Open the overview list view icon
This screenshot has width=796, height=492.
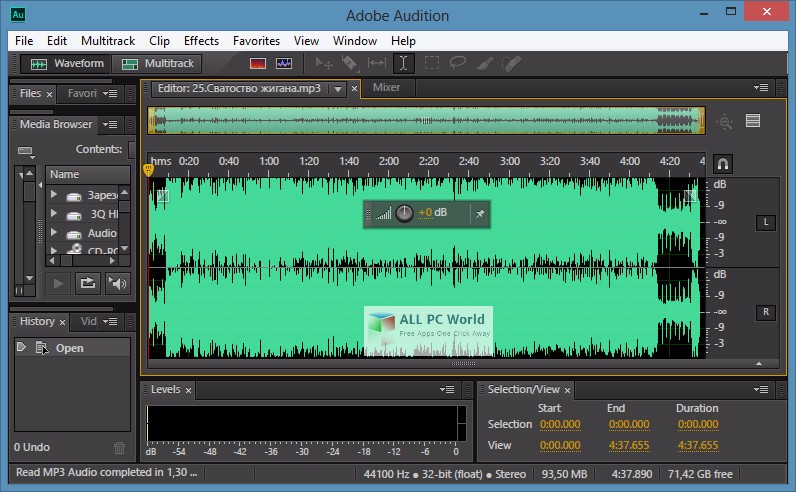(753, 121)
